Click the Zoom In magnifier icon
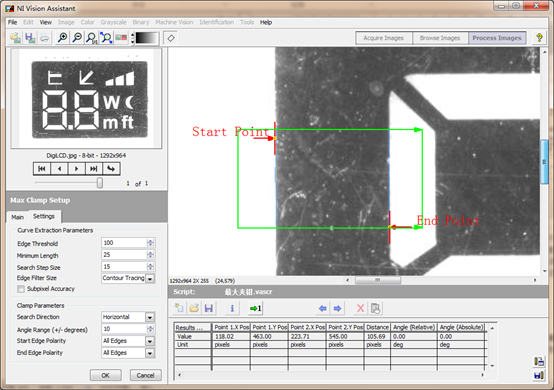Viewport: 554px width, 390px height. coord(63,38)
